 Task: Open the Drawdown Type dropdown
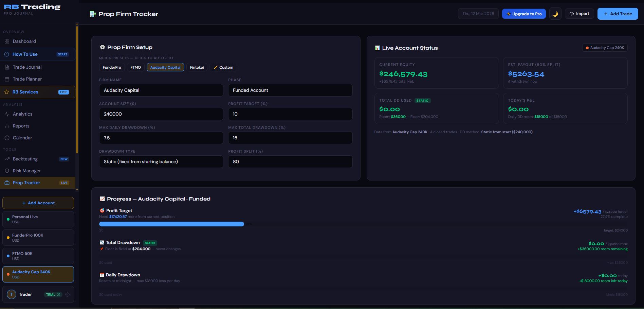tap(161, 161)
